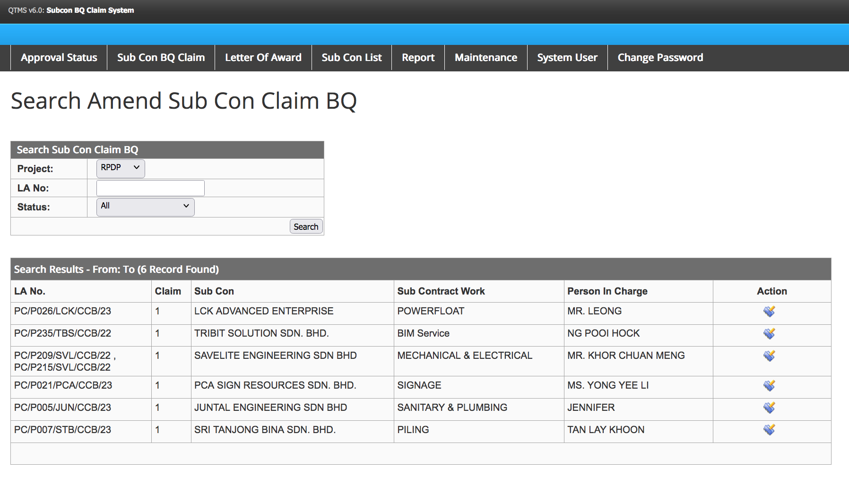Click the LA No text field

pos(150,188)
